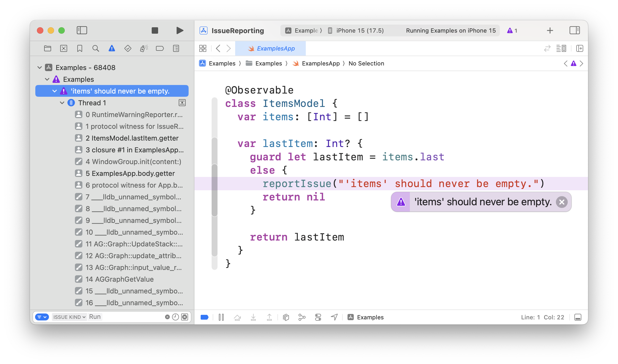Open the Project navigator
This screenshot has height=364, width=618.
pyautogui.click(x=47, y=48)
